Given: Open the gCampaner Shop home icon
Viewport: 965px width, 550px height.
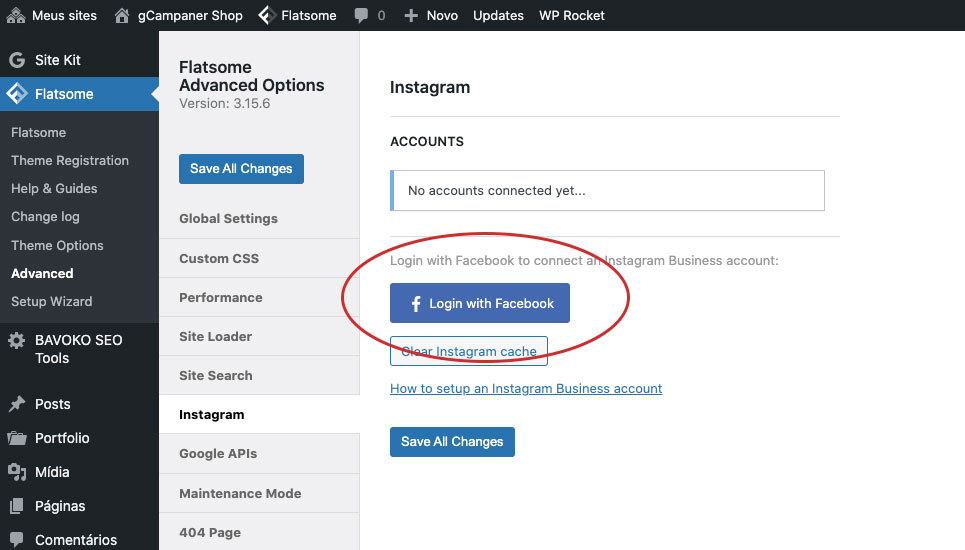Looking at the screenshot, I should pyautogui.click(x=122, y=15).
